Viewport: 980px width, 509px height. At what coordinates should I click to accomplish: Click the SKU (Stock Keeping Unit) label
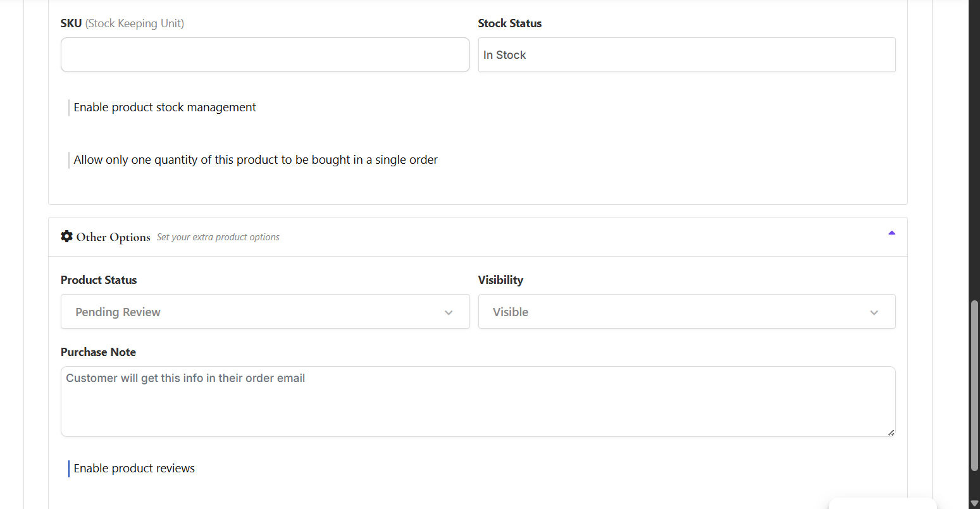click(122, 23)
